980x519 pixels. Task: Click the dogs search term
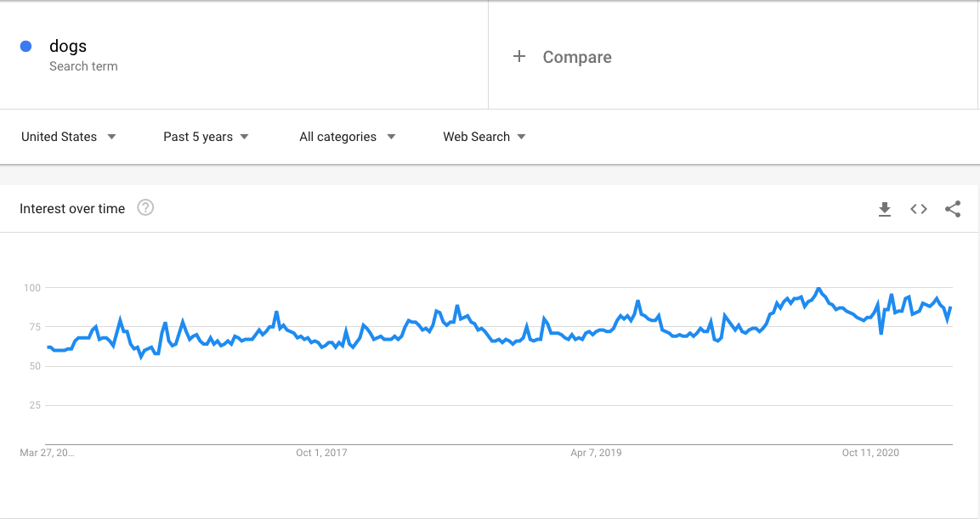tap(68, 46)
